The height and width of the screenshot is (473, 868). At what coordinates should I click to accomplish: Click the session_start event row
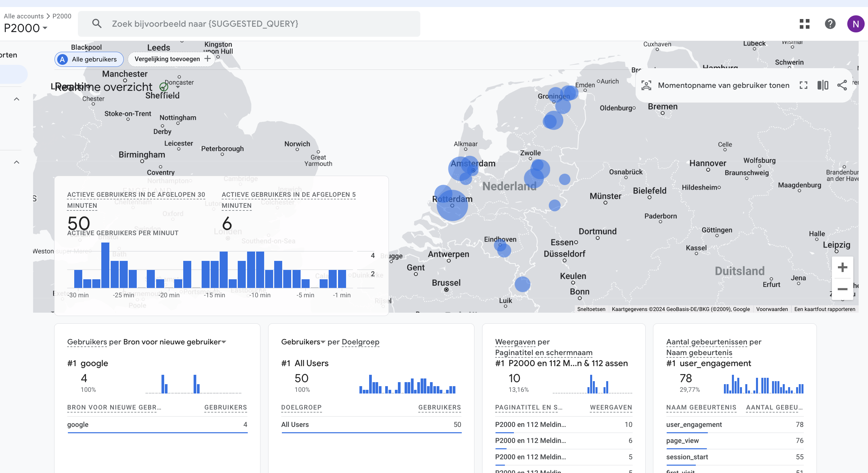735,457
